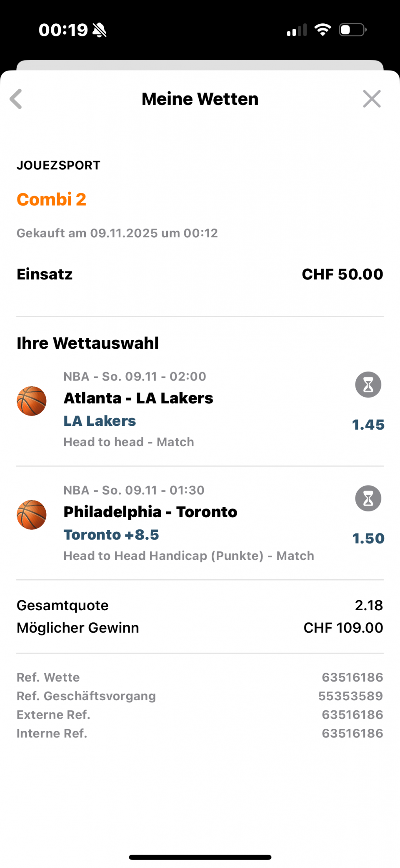Viewport: 400px width, 868px height.
Task: Select the Toronto +8.5 handicap pick
Action: click(x=111, y=535)
